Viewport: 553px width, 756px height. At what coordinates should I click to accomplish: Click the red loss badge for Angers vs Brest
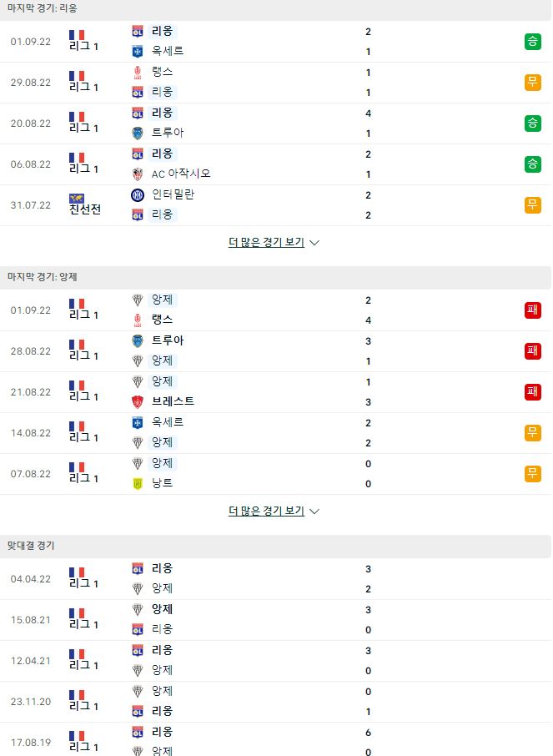(x=532, y=392)
